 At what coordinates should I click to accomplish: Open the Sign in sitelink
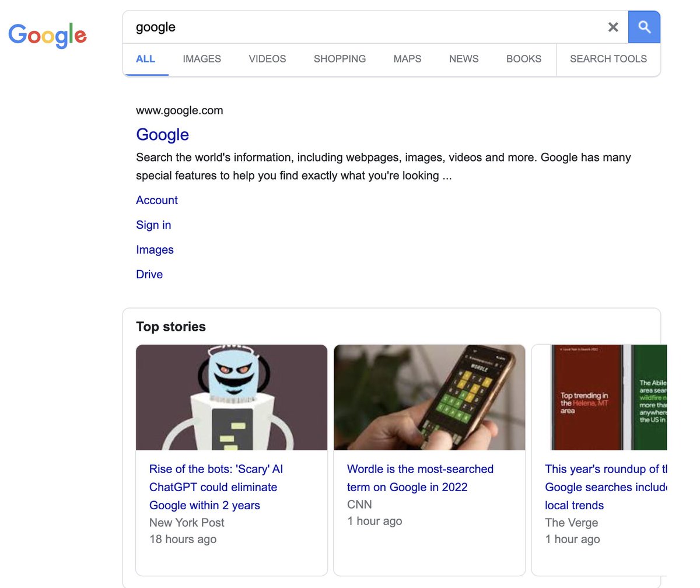click(x=153, y=225)
